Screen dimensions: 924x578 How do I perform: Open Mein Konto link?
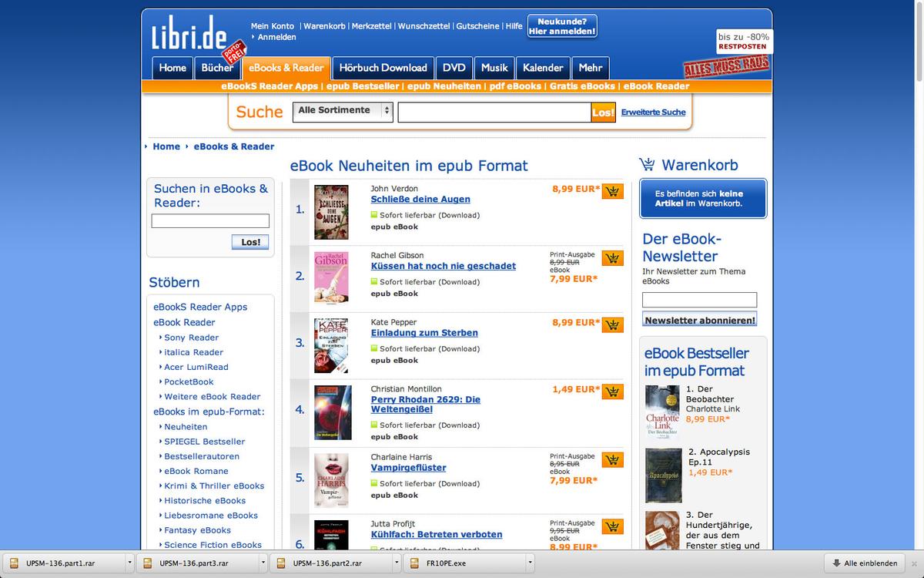click(273, 26)
